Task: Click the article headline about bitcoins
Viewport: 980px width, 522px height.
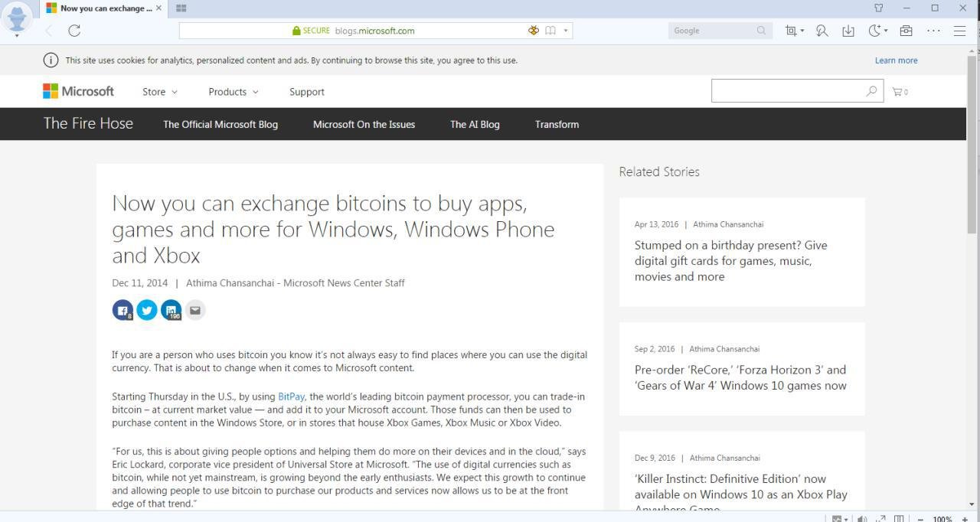Action: tap(333, 229)
